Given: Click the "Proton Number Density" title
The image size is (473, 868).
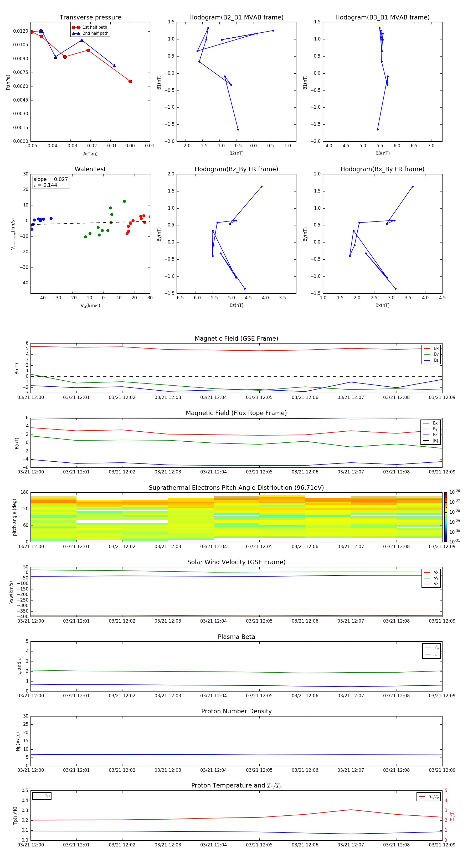Looking at the screenshot, I should [x=236, y=711].
